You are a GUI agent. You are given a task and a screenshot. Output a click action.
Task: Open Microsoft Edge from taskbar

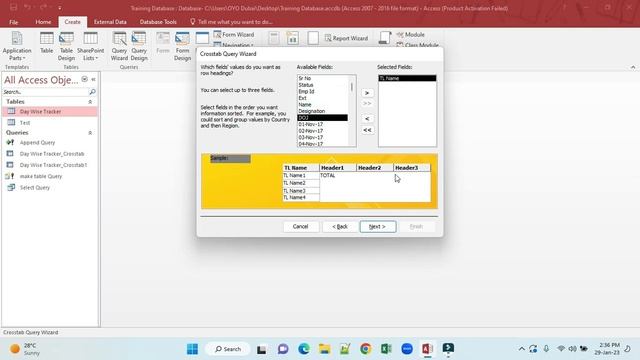pyautogui.click(x=303, y=349)
